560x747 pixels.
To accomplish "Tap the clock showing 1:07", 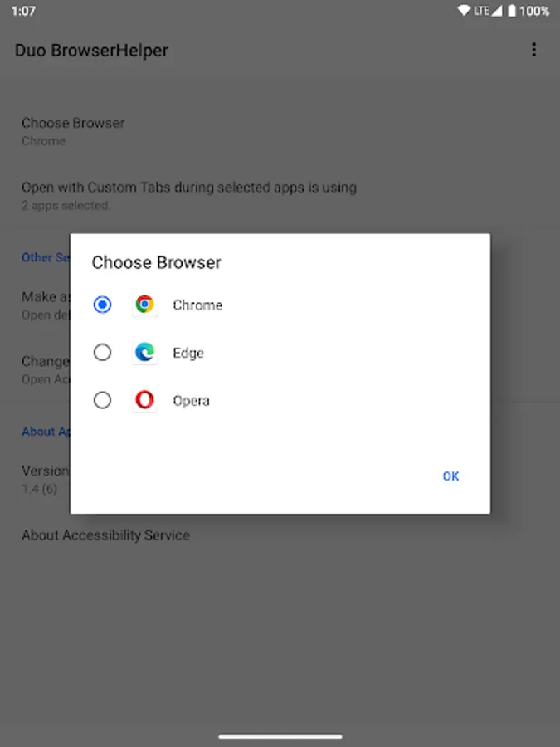I will pos(23,11).
